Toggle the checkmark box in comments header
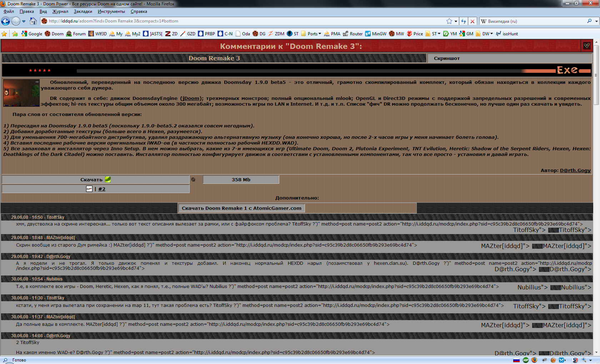 587,46
